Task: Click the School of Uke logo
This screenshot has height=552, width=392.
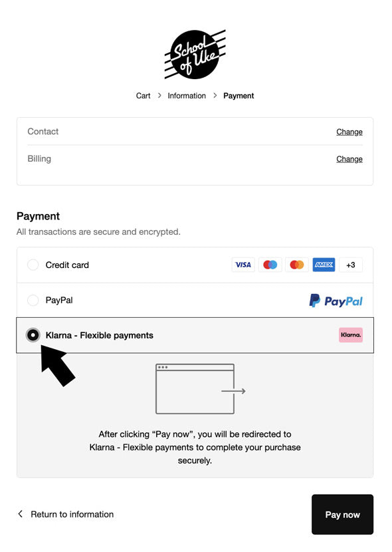Action: pyautogui.click(x=195, y=55)
